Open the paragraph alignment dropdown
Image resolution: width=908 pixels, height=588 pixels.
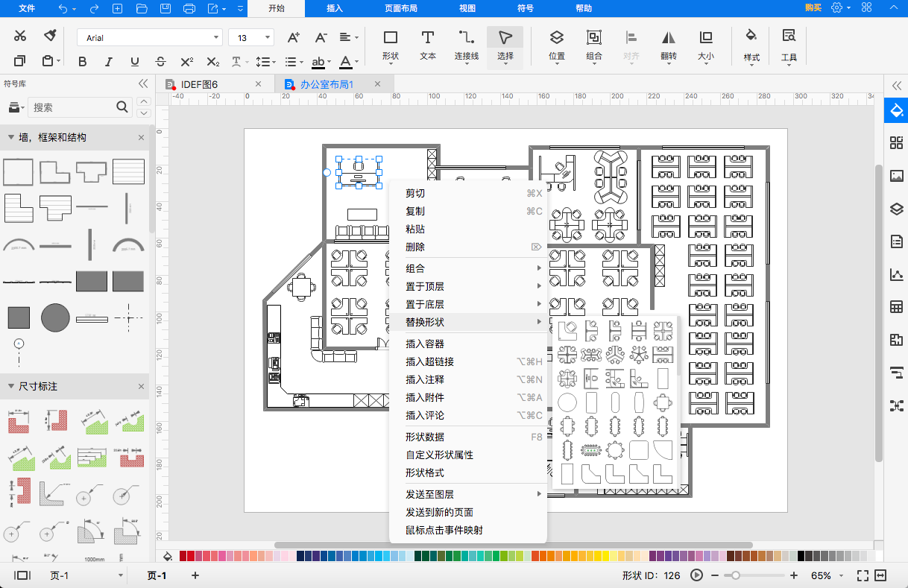pyautogui.click(x=349, y=37)
